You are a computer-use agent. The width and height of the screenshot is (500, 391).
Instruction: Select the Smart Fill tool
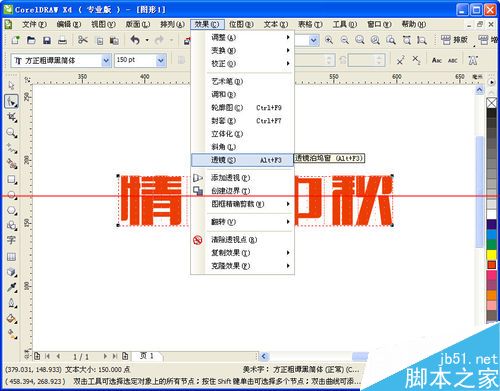(x=12, y=164)
